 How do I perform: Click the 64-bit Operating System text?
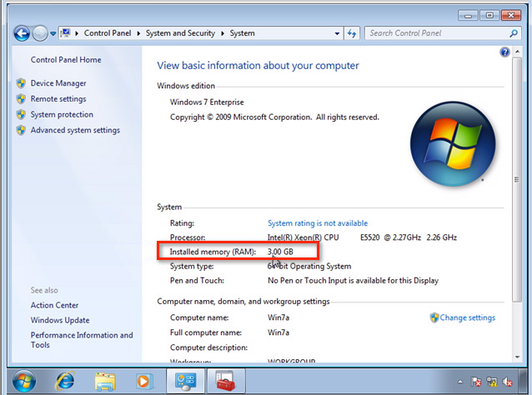coord(309,266)
